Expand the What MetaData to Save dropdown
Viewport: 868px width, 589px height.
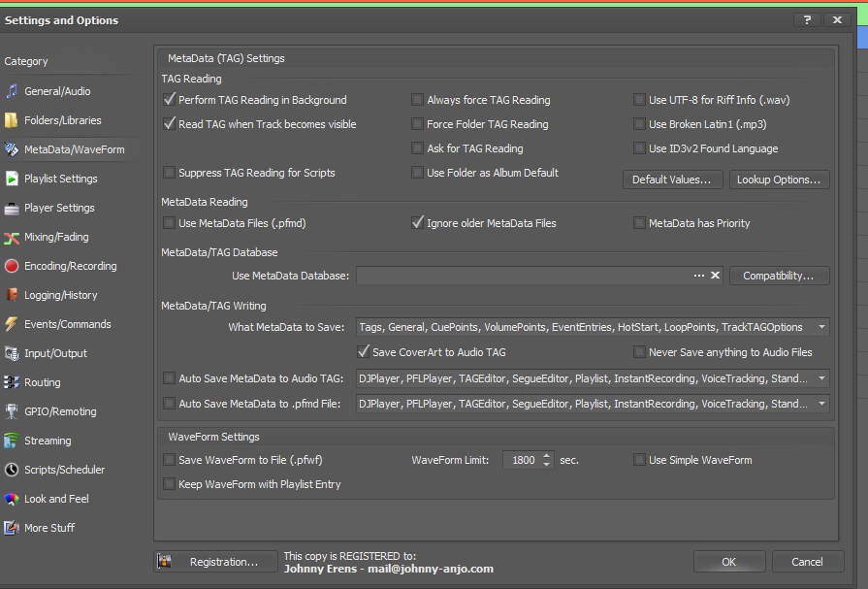click(821, 328)
